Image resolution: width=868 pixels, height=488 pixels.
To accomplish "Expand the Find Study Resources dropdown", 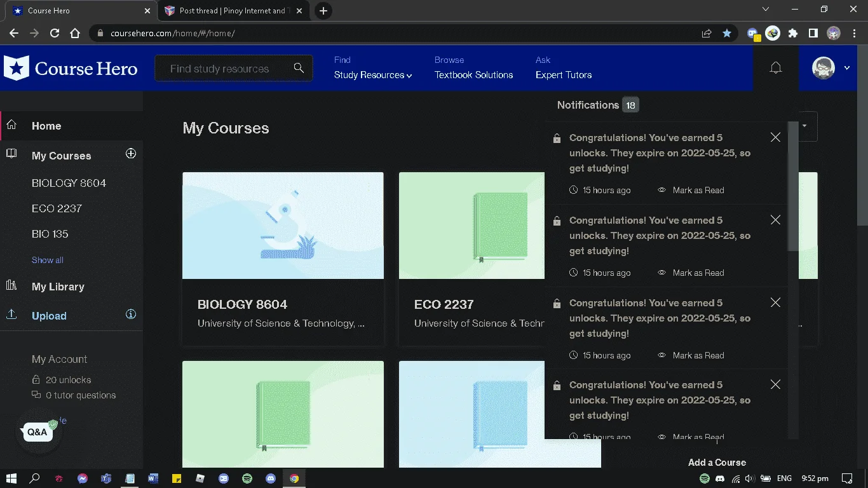I will coord(373,75).
